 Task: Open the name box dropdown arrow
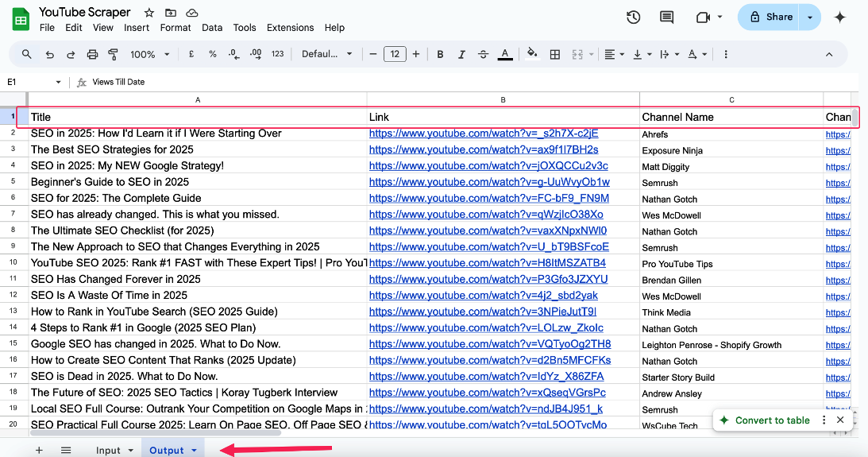coord(58,82)
